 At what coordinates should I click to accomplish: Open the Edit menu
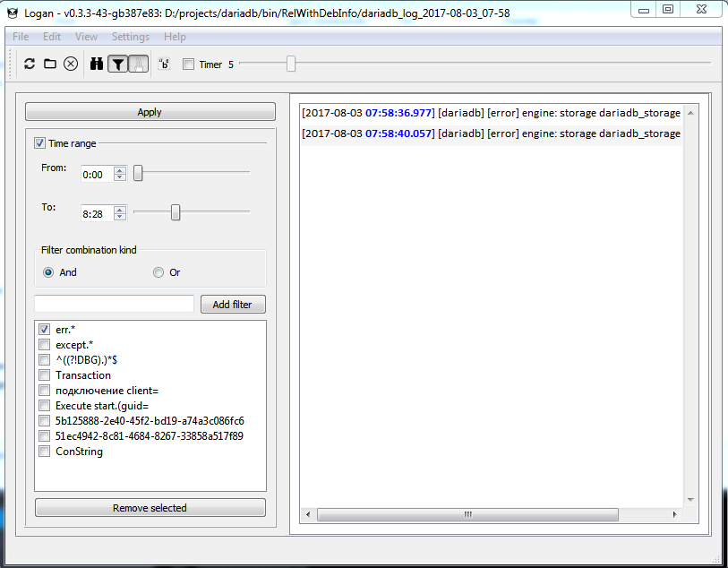52,36
